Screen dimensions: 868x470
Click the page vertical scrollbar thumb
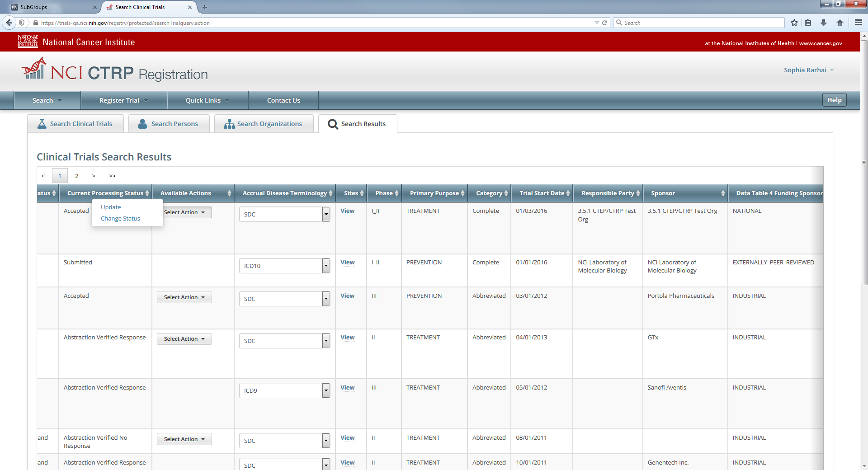[864, 163]
